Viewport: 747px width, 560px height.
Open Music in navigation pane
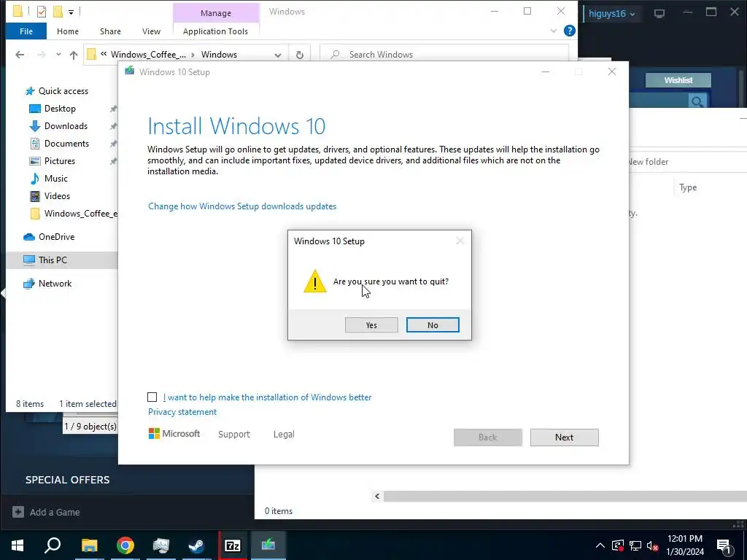(55, 179)
